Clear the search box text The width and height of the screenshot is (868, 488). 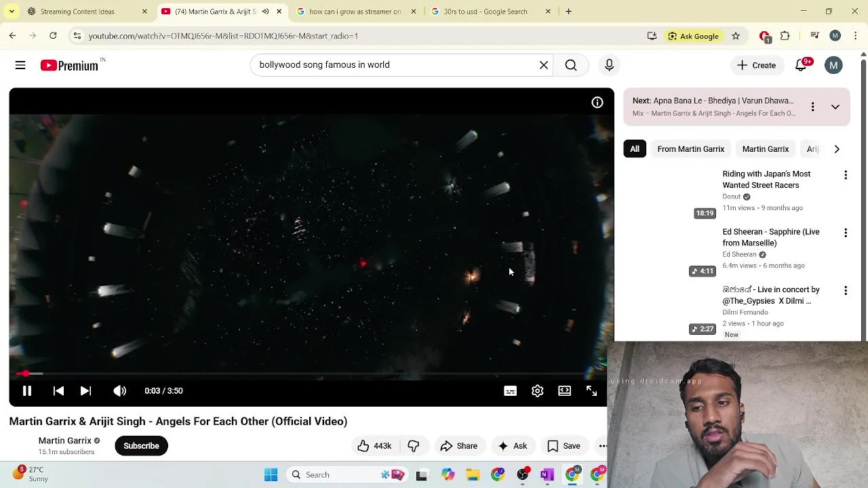544,65
